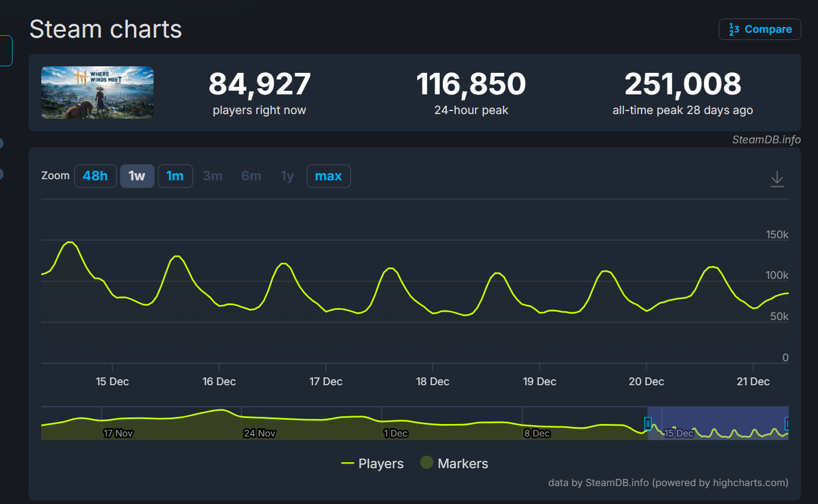The image size is (818, 504).
Task: Click the 18 Dec axis label
Action: coord(433,382)
